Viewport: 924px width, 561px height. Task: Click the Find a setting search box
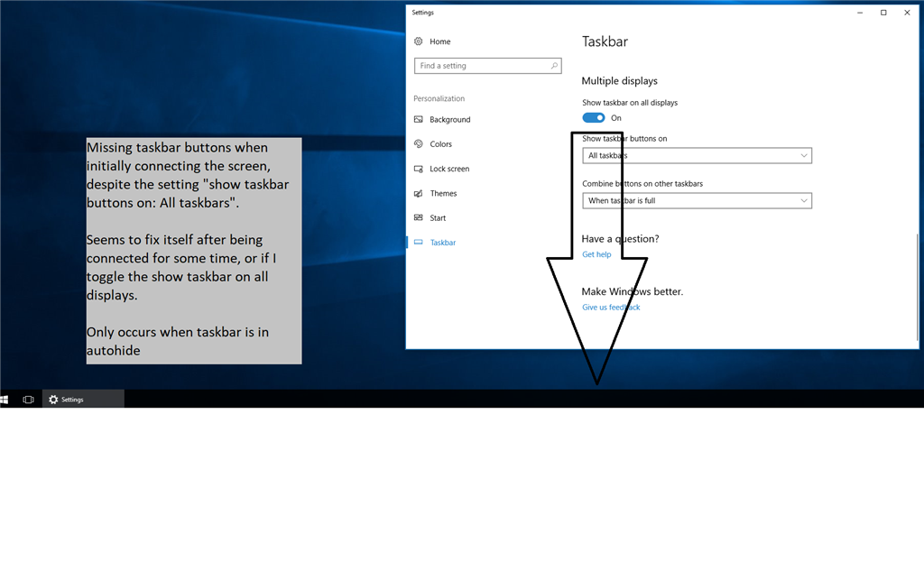pyautogui.click(x=482, y=66)
